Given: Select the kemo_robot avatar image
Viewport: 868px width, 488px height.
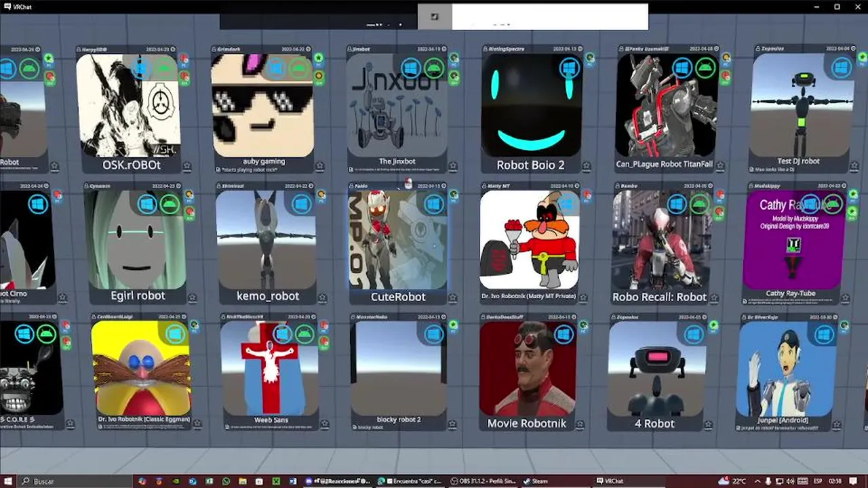Looking at the screenshot, I should click(267, 240).
